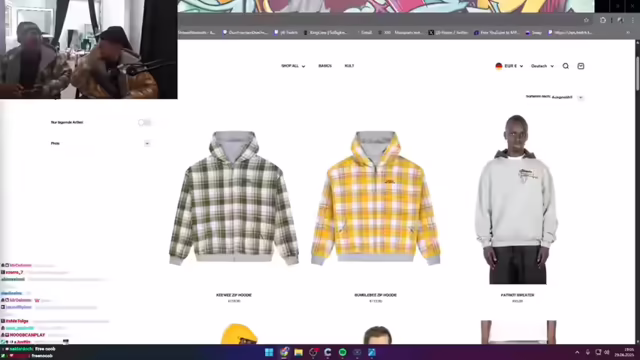Open the EUR € currency selector

509,66
